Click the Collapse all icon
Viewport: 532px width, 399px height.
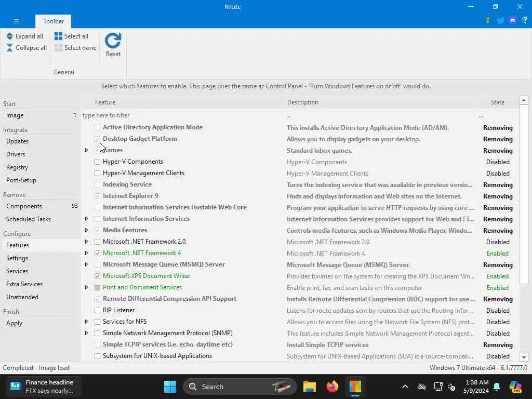pyautogui.click(x=9, y=48)
